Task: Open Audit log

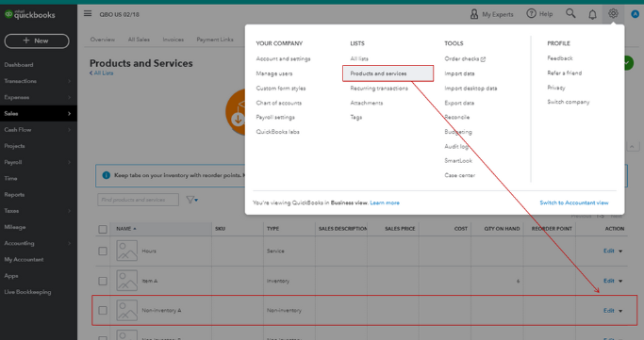Action: pos(456,146)
